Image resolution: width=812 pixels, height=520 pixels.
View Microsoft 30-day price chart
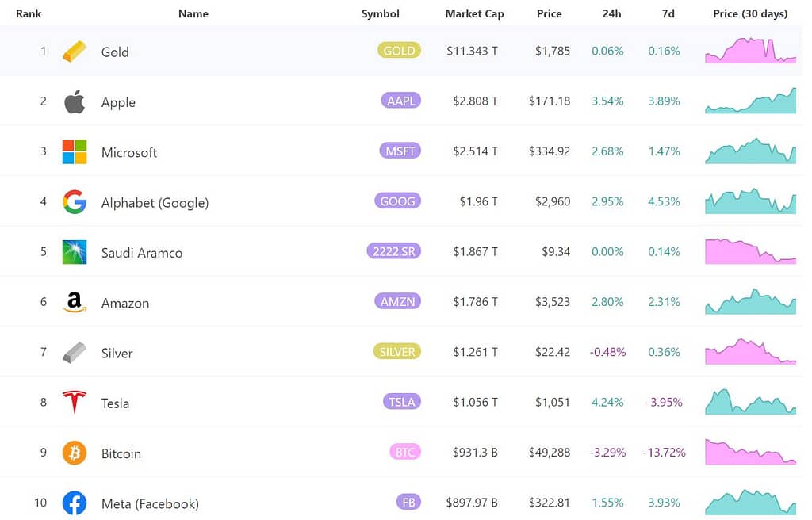(750, 151)
